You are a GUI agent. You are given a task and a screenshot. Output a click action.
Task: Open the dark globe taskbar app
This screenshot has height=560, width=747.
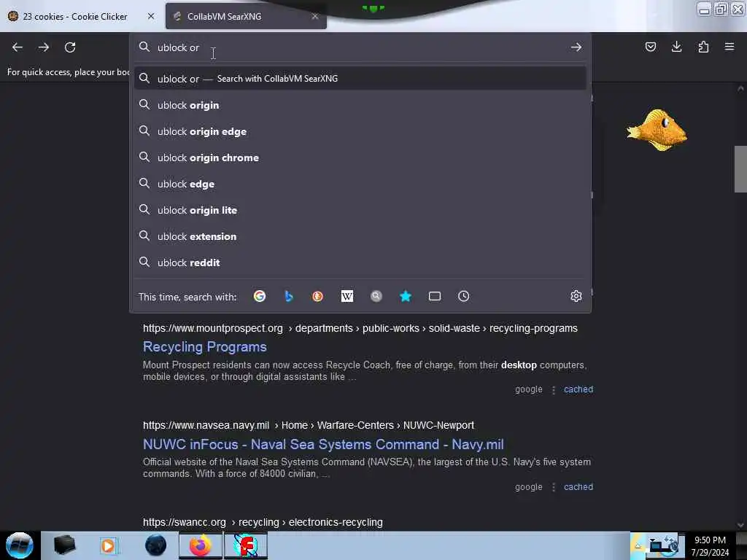point(156,545)
